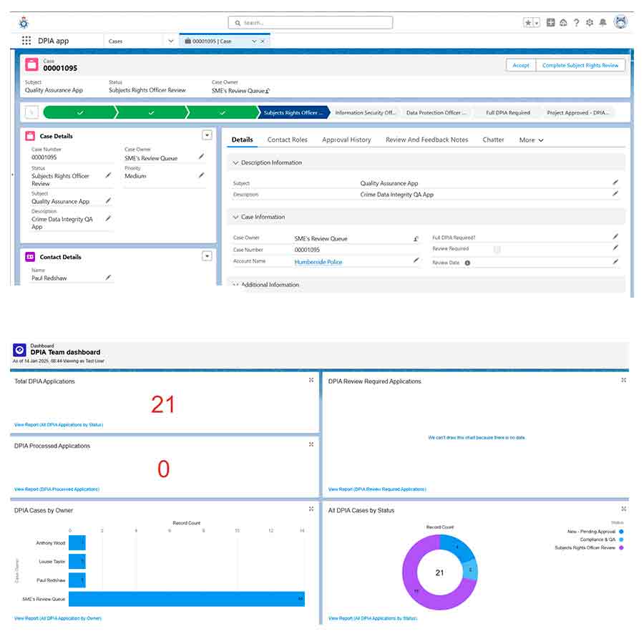Open the Setup gear icon
This screenshot has height=644, width=644.
[590, 23]
